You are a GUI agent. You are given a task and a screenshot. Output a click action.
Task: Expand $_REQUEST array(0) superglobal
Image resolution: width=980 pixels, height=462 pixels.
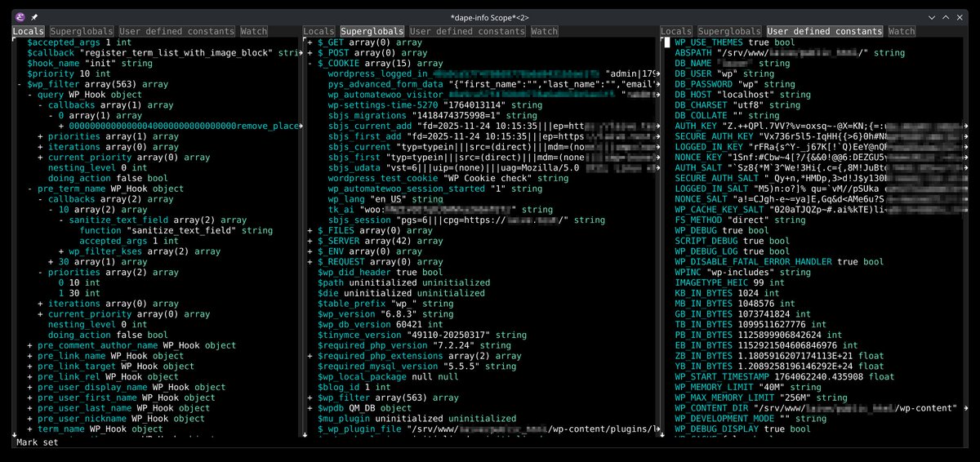pos(310,262)
